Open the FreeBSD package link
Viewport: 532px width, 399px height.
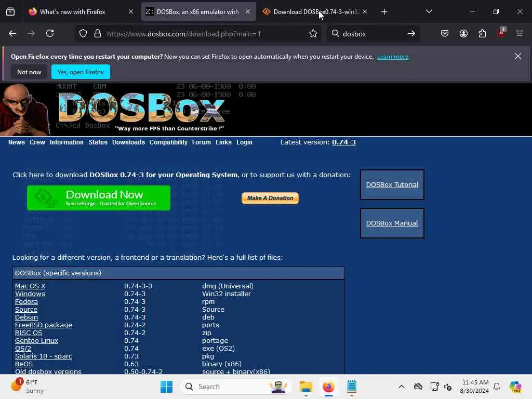point(44,325)
